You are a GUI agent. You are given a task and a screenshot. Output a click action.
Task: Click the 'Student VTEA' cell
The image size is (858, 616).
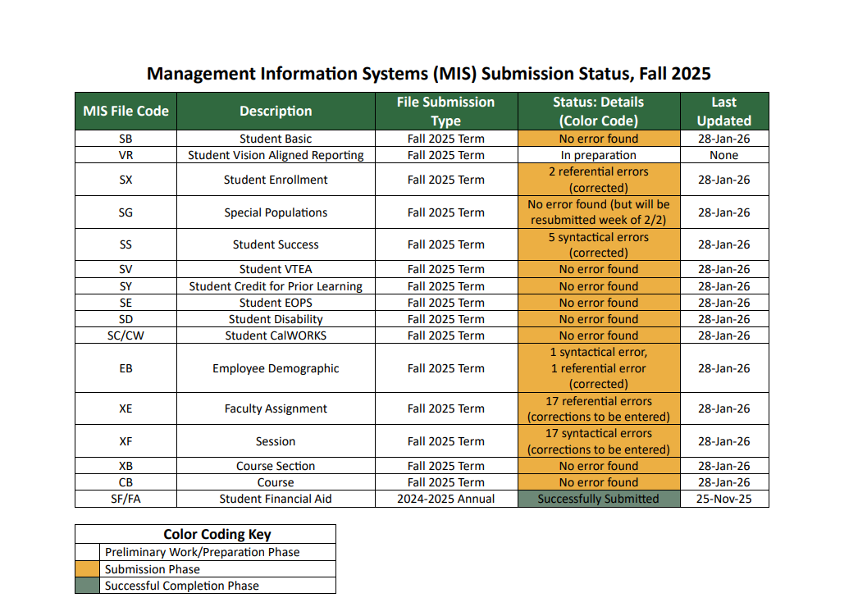(276, 269)
